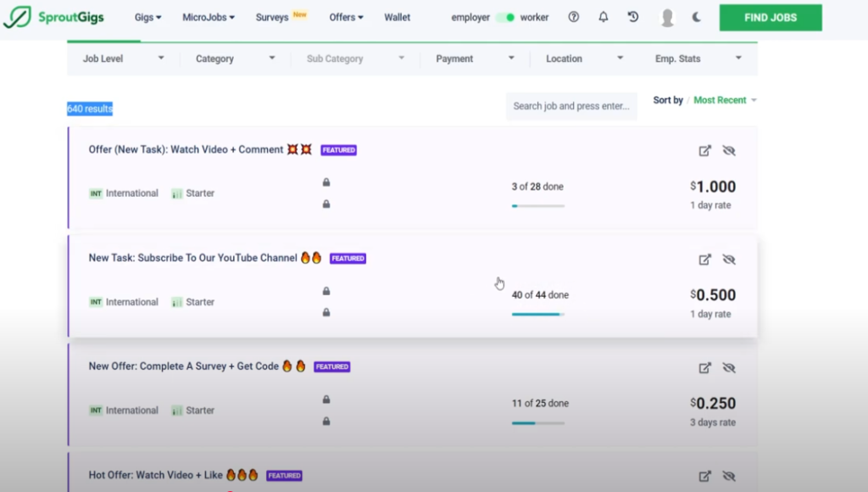Open Complete A Survey job in new tab
Image resolution: width=868 pixels, height=492 pixels.
[x=704, y=368]
